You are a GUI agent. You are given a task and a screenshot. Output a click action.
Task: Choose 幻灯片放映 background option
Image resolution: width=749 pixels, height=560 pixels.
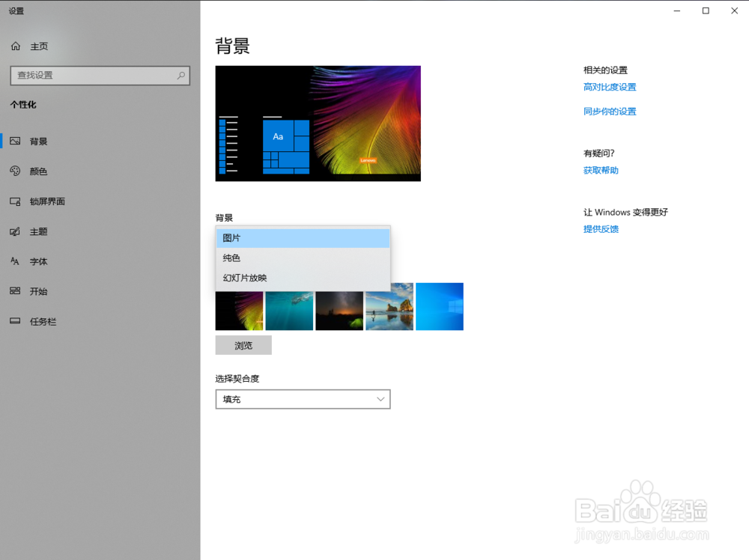(303, 278)
